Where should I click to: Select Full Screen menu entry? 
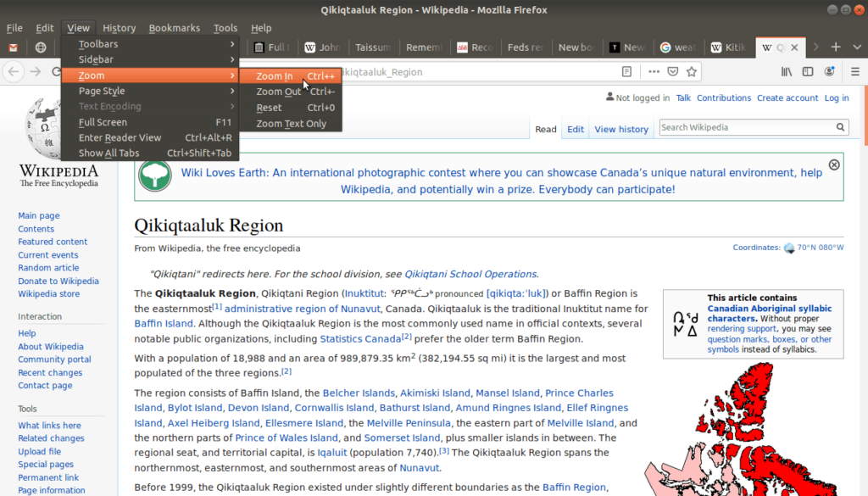149,122
